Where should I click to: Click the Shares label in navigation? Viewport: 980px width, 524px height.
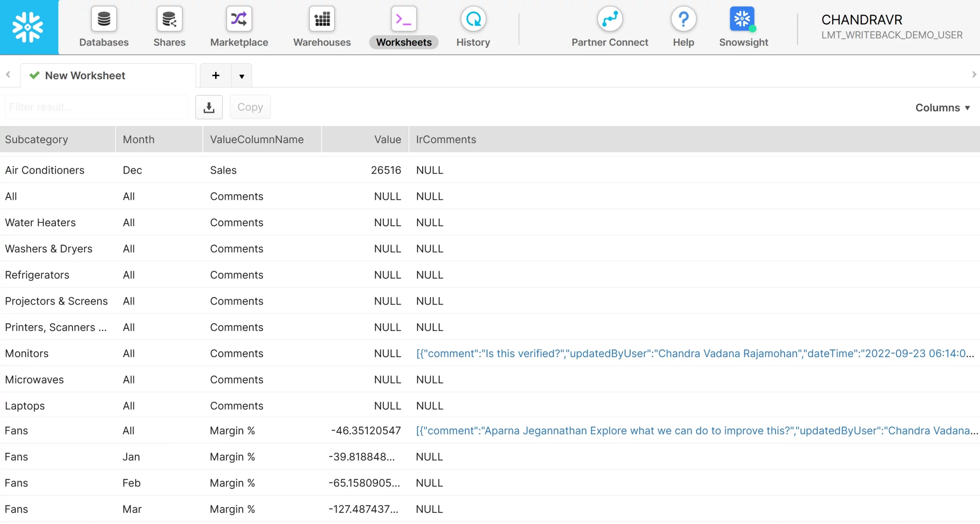[169, 42]
